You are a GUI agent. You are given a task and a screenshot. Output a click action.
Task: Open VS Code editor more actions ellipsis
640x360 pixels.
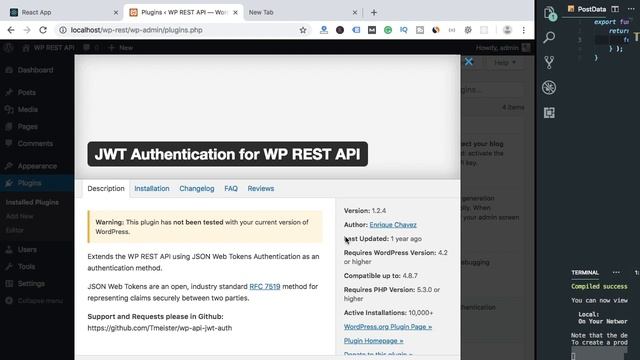(x=631, y=9)
